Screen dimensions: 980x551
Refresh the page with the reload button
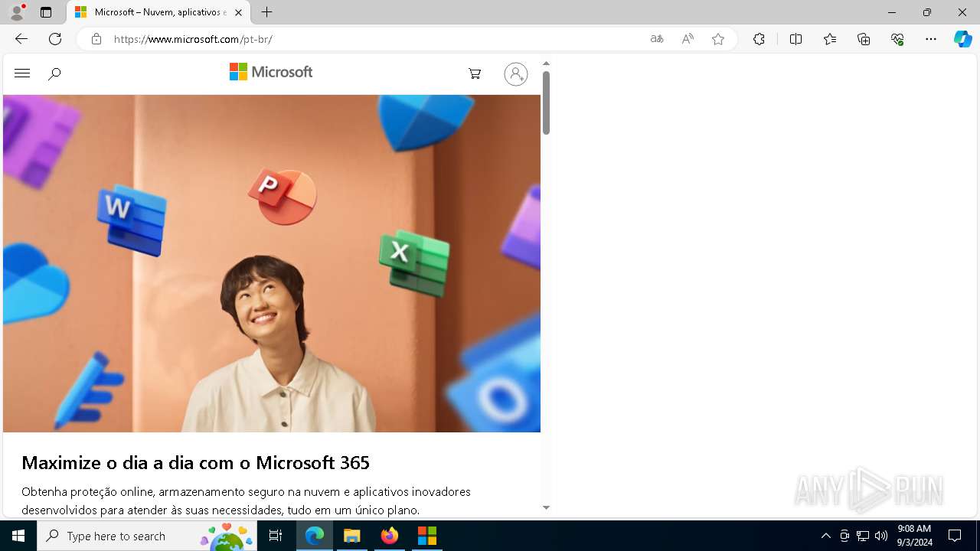(55, 39)
